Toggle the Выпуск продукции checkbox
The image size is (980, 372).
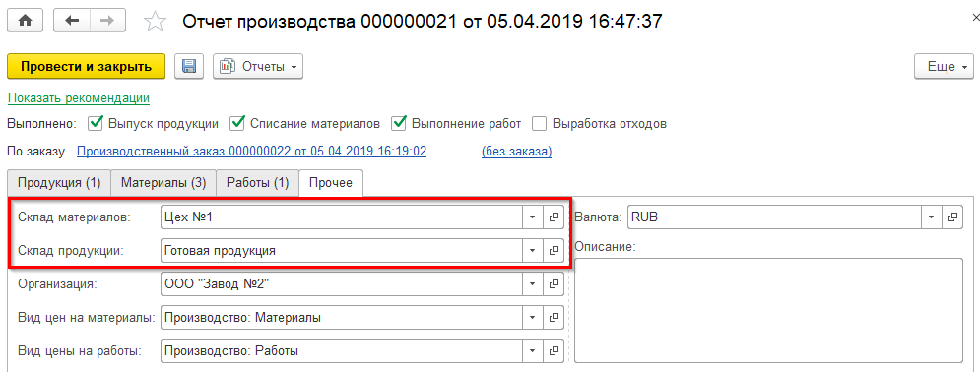pyautogui.click(x=96, y=123)
